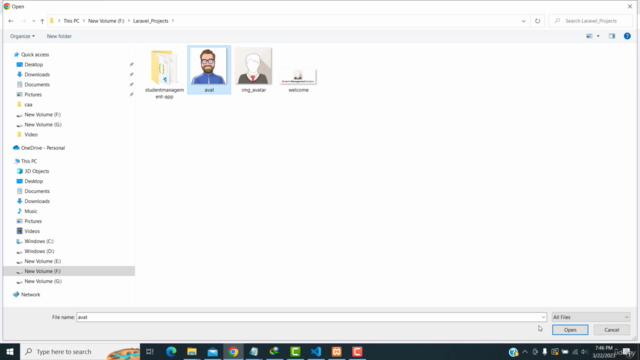The image size is (640, 360).
Task: Open Windows (D:) drive
Action: click(39, 251)
